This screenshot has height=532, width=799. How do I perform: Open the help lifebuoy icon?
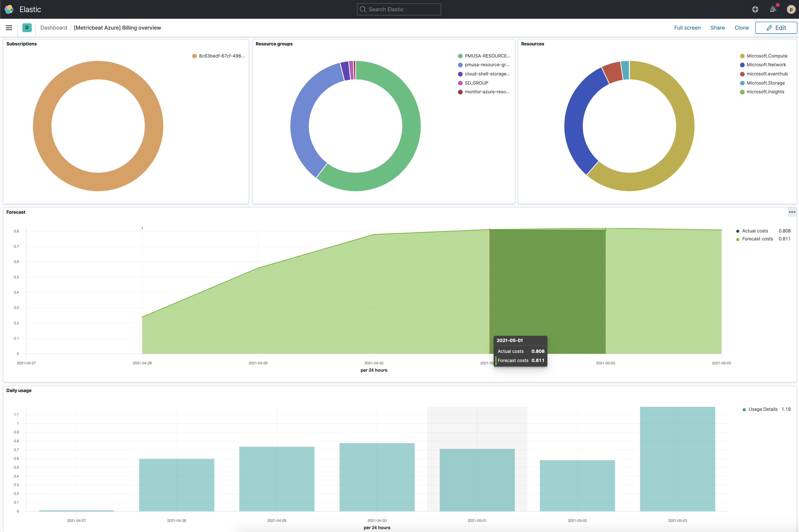click(755, 9)
